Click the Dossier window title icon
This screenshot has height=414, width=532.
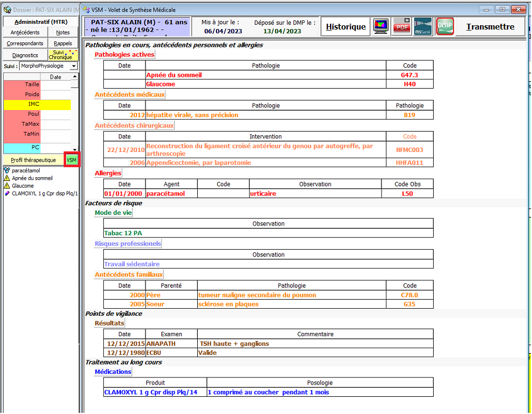click(8, 10)
